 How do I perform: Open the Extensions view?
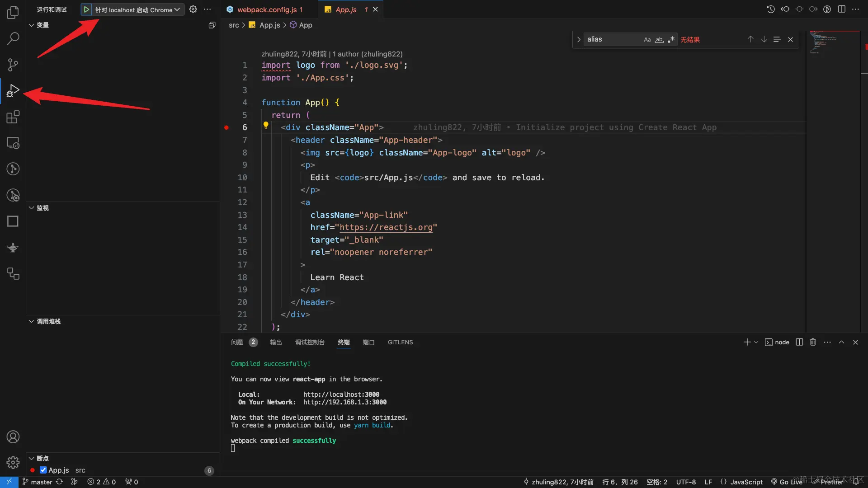coord(13,117)
